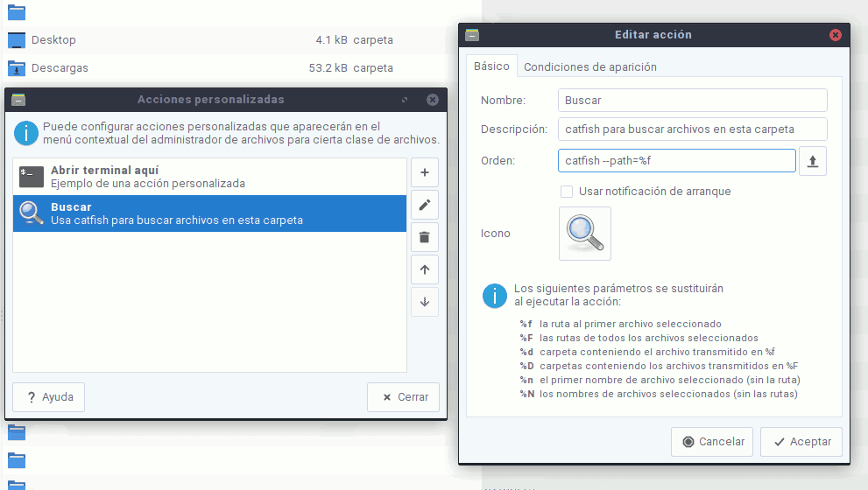This screenshot has height=490, width=868.
Task: Focus the Descripción input field
Action: coord(692,129)
